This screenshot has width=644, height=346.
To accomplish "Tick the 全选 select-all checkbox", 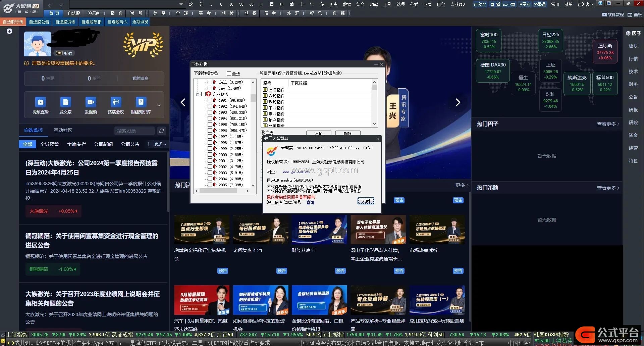I will (x=229, y=74).
